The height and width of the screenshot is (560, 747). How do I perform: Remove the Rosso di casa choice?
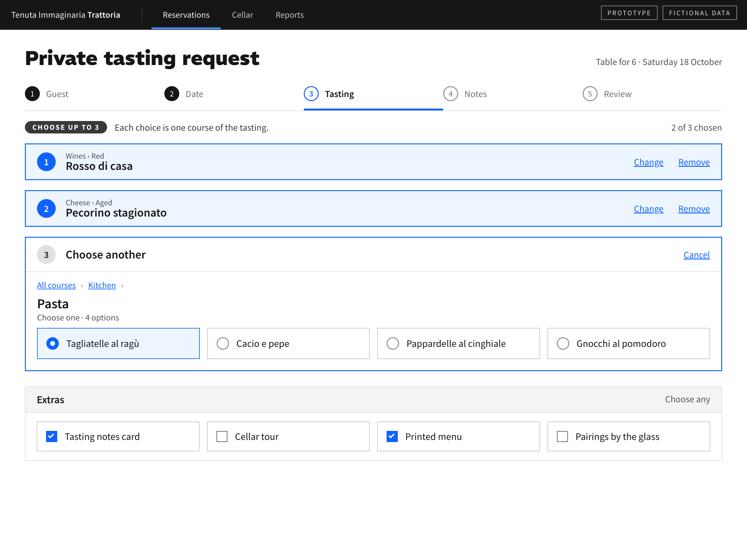pyautogui.click(x=694, y=162)
